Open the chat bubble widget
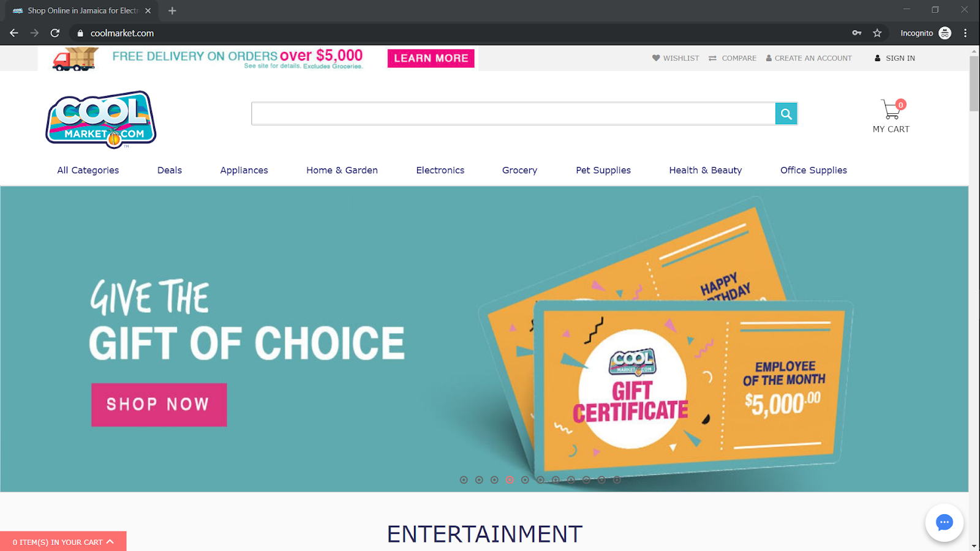980x551 pixels. (x=944, y=522)
